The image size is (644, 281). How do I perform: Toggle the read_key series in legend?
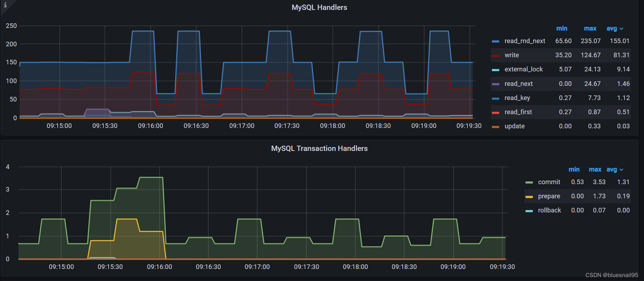coord(517,98)
